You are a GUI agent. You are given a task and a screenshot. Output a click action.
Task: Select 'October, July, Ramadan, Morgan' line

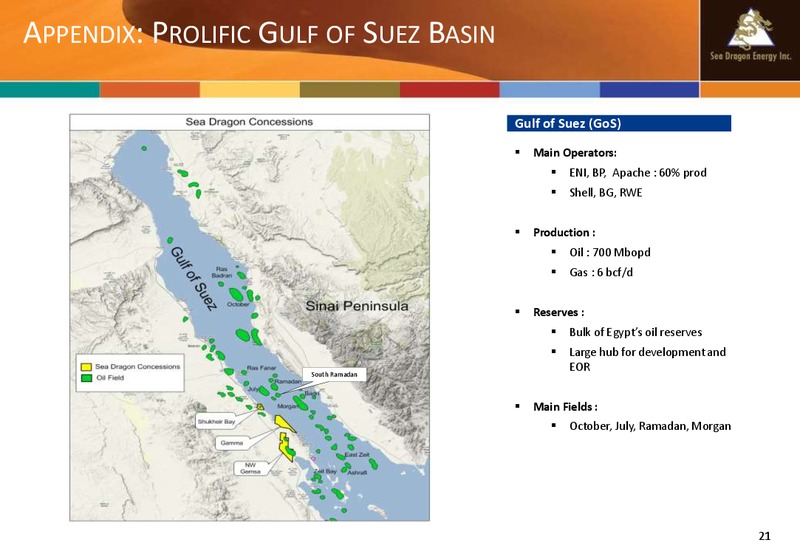(650, 426)
